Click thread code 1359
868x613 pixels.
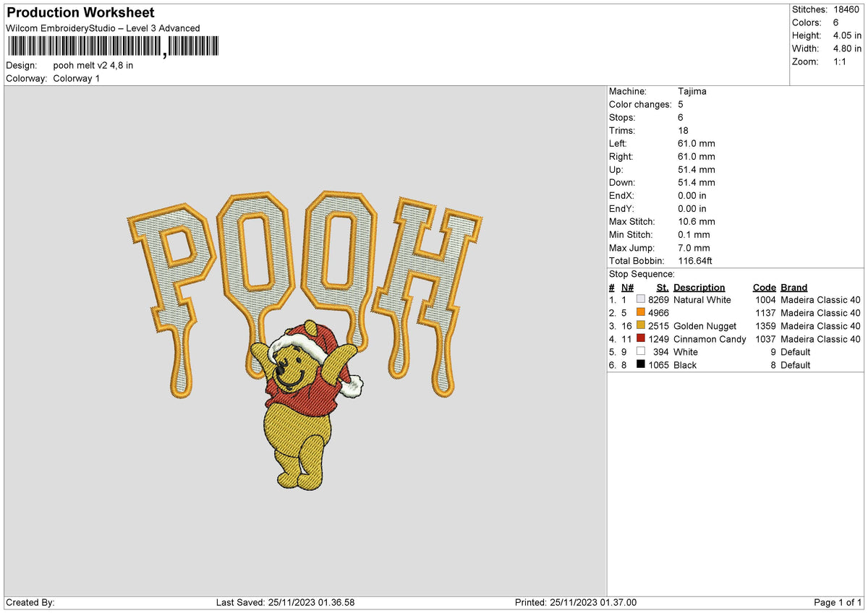click(x=765, y=325)
